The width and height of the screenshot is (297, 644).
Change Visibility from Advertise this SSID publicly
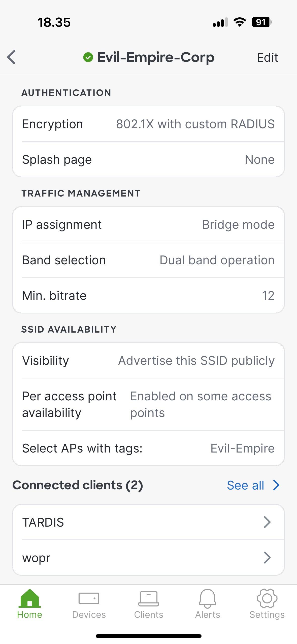pos(148,360)
